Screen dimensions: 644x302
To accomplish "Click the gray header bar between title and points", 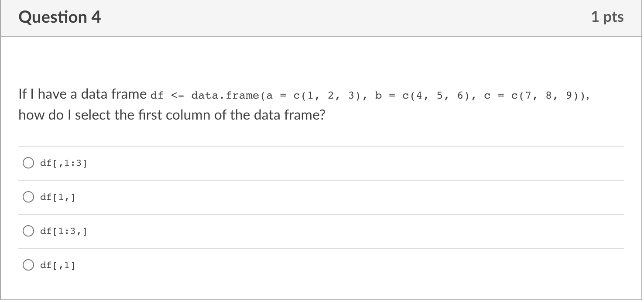I will (345, 17).
